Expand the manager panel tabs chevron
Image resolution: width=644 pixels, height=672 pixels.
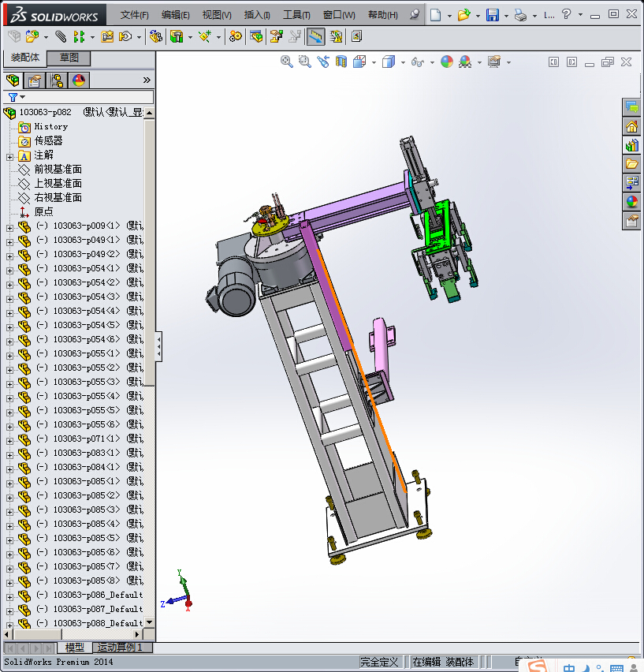point(147,80)
